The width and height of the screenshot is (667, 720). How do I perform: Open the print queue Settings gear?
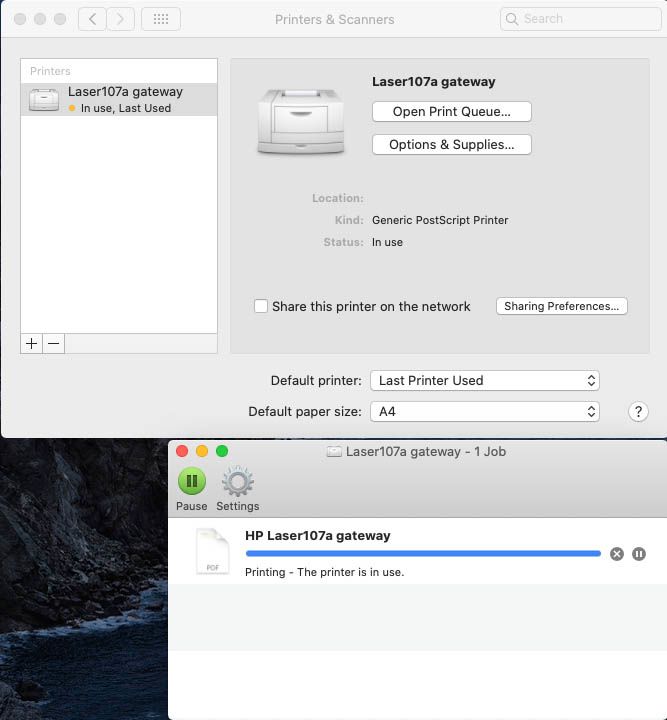pyautogui.click(x=237, y=483)
